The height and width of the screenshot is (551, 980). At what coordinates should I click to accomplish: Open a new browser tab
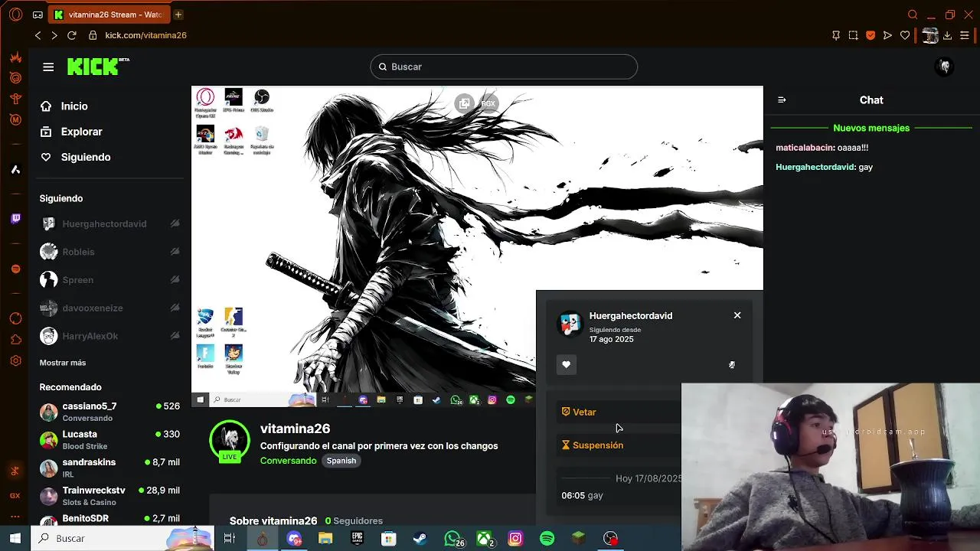178,15
